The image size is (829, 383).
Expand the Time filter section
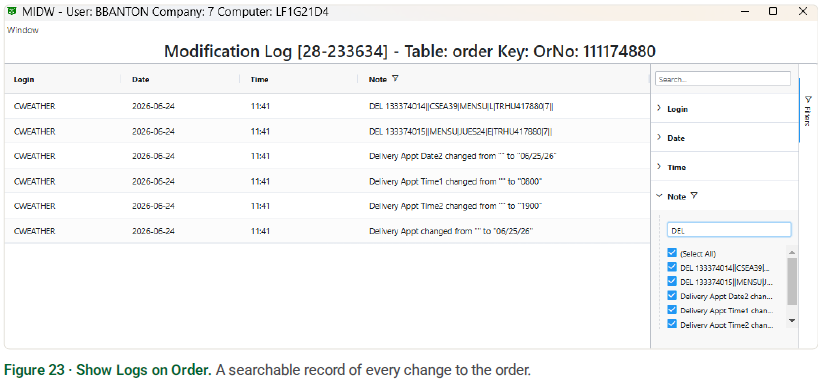click(724, 167)
